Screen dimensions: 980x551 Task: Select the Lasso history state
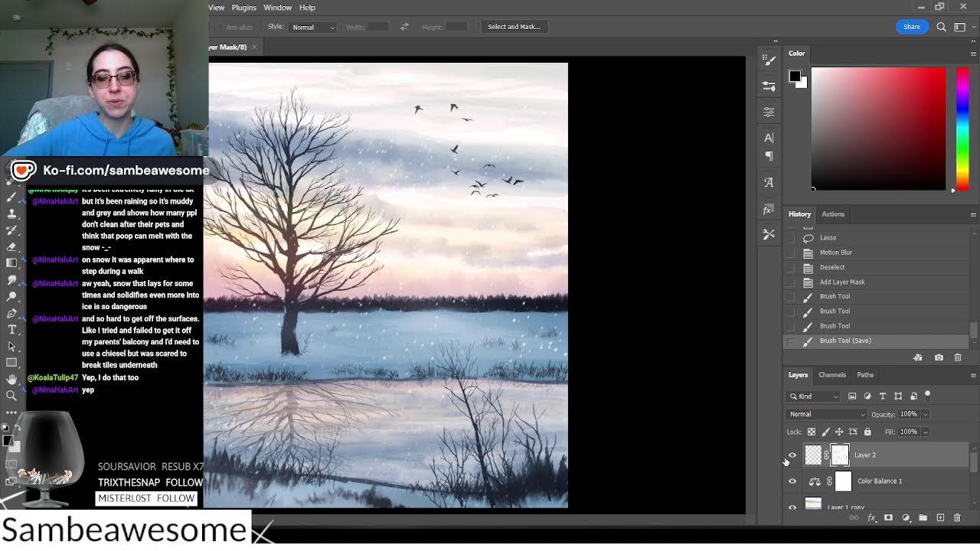(877, 238)
